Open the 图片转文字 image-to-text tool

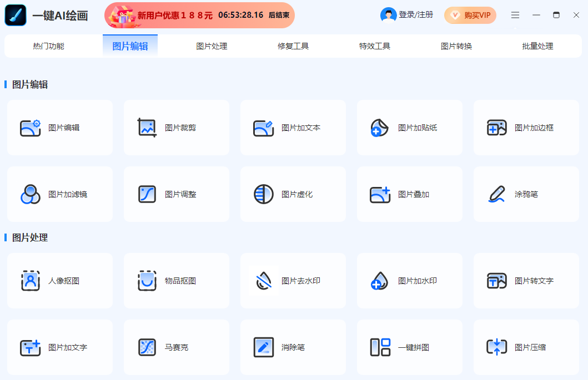pos(526,280)
